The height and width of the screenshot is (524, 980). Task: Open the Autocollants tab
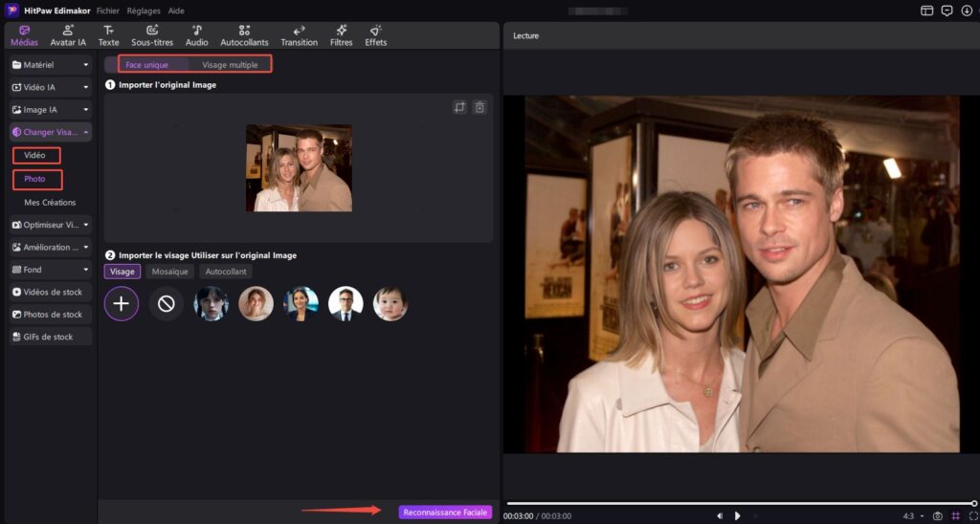tap(244, 35)
